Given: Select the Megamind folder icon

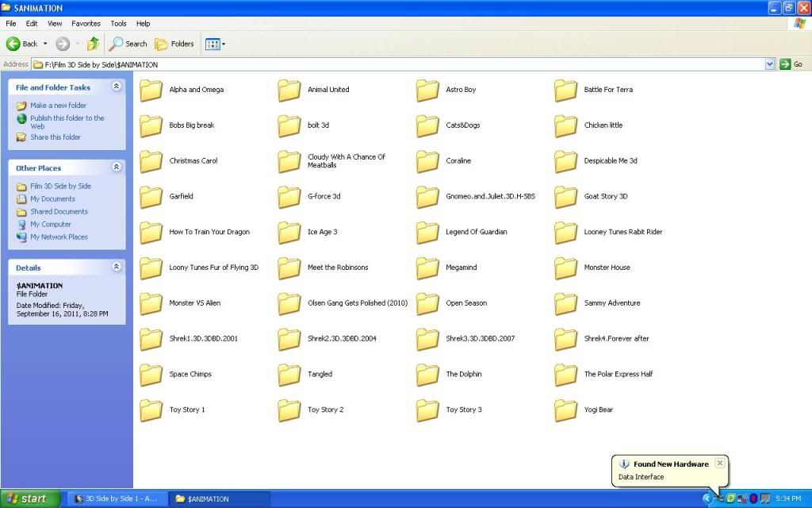Looking at the screenshot, I should 427,268.
